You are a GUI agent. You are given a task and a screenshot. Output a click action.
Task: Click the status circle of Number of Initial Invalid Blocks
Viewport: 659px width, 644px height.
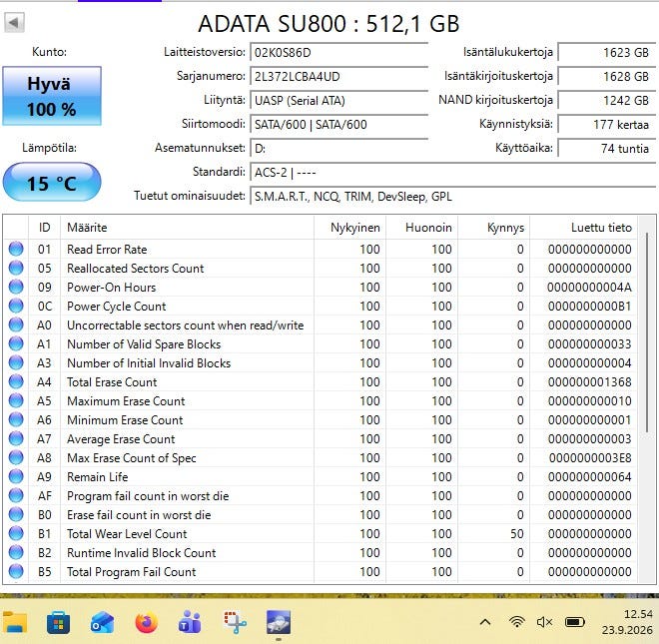click(x=16, y=362)
